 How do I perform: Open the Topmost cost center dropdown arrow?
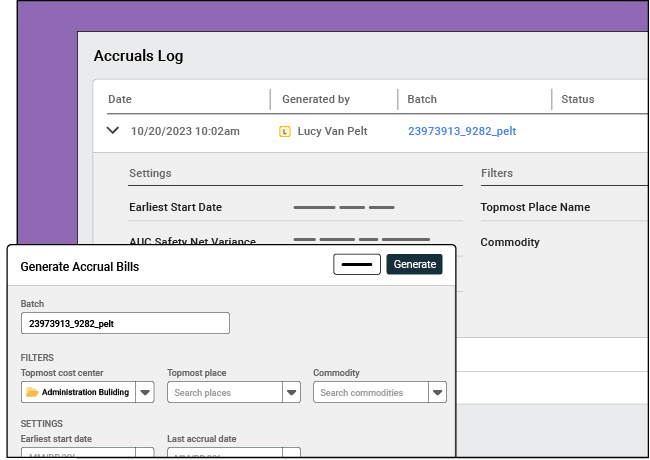[145, 392]
